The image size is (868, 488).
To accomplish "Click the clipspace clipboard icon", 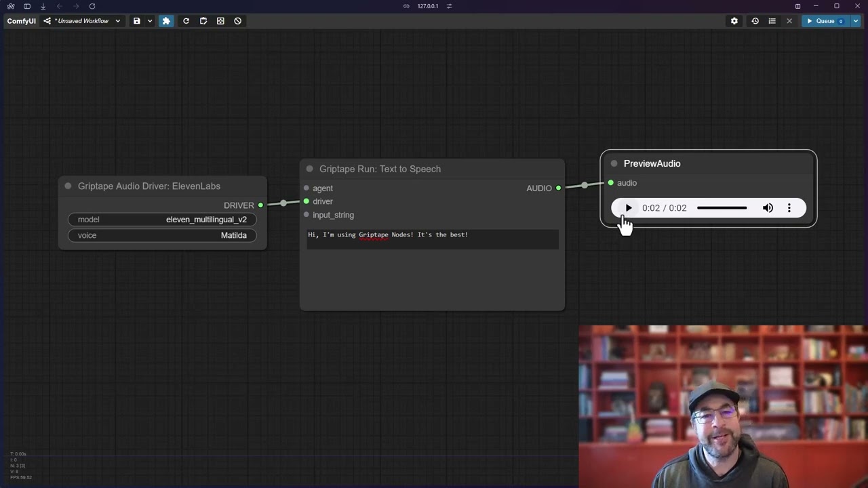I will pyautogui.click(x=203, y=21).
